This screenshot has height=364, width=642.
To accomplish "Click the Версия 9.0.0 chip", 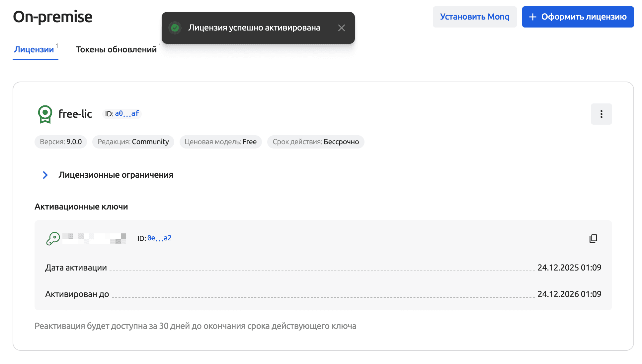I will (x=61, y=142).
